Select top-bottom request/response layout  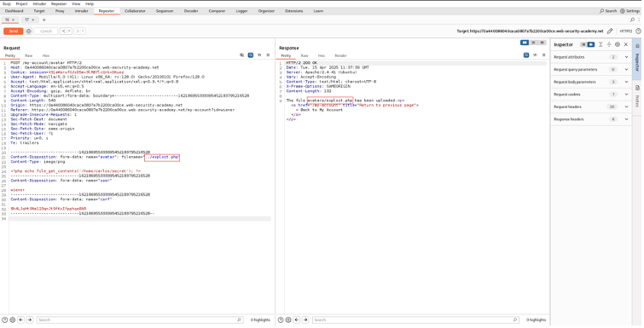533,43
